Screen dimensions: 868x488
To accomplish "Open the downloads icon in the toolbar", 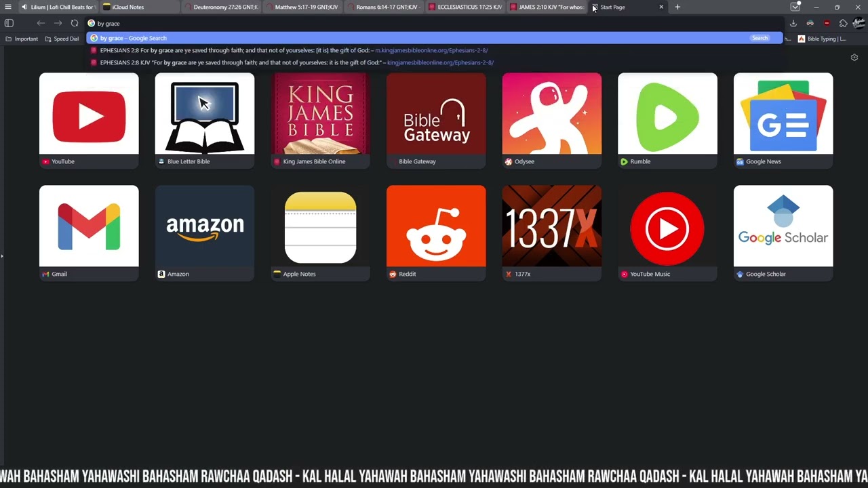I will 793,23.
